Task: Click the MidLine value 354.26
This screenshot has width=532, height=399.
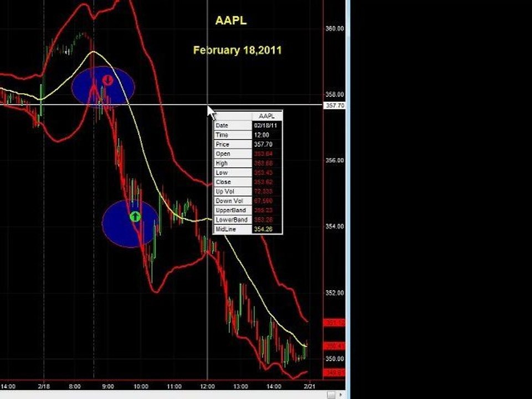Action: [263, 229]
